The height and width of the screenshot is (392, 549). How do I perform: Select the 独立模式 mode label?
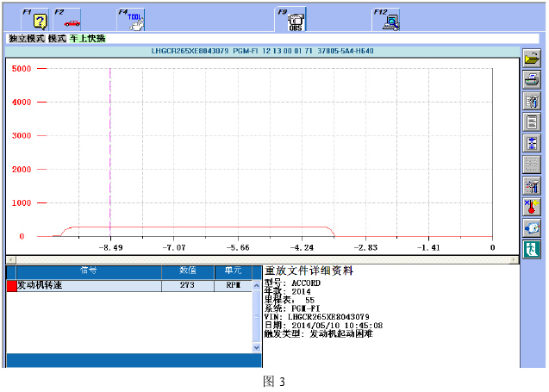[27, 39]
